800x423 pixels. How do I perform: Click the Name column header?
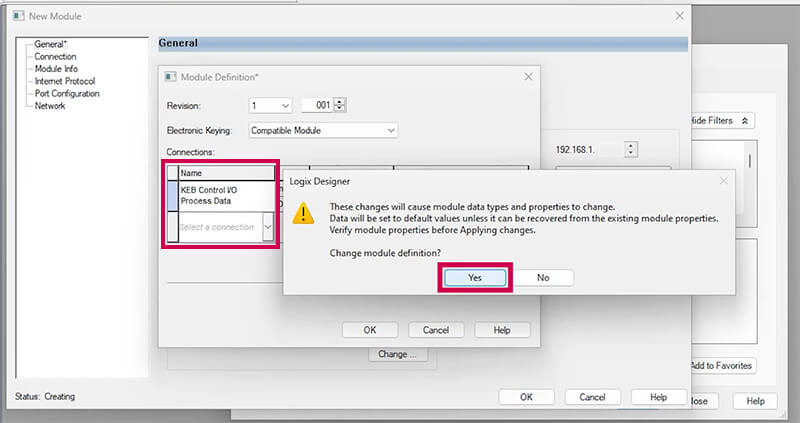[x=227, y=173]
